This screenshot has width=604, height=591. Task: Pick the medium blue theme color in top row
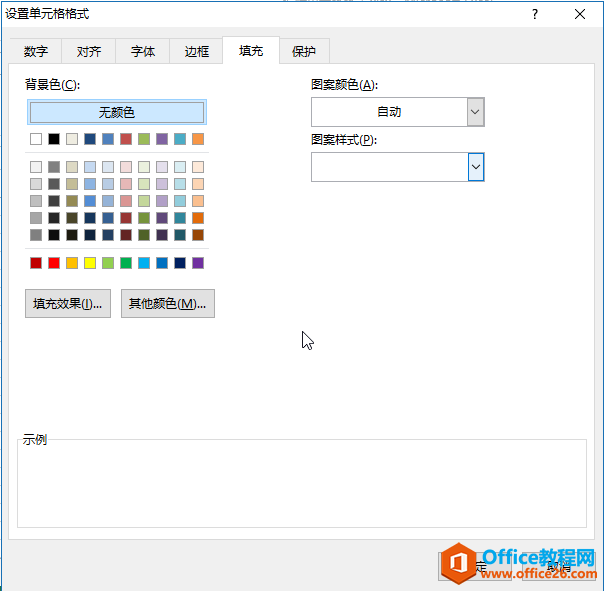click(x=108, y=139)
